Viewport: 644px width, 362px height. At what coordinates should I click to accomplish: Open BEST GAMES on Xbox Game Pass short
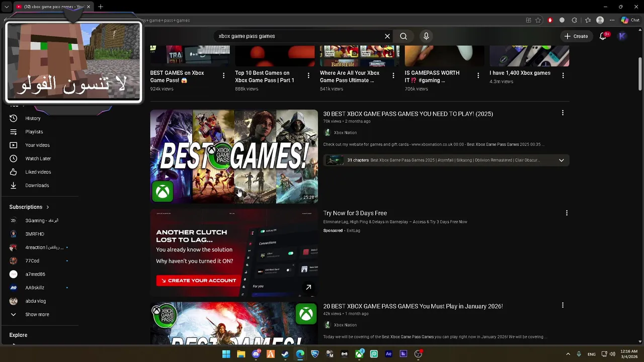(x=177, y=76)
